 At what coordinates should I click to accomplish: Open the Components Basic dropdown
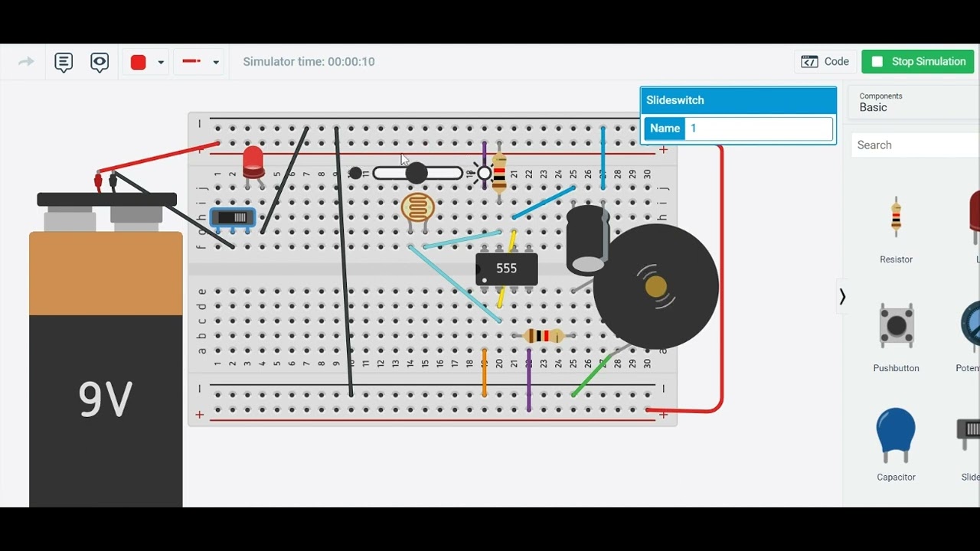pos(914,102)
